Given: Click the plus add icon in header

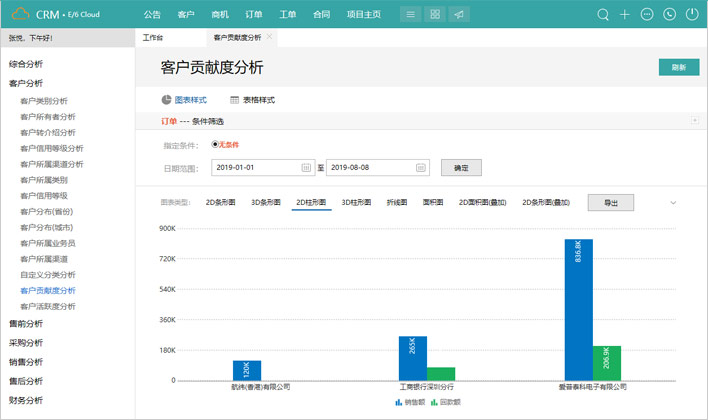Looking at the screenshot, I should [625, 15].
